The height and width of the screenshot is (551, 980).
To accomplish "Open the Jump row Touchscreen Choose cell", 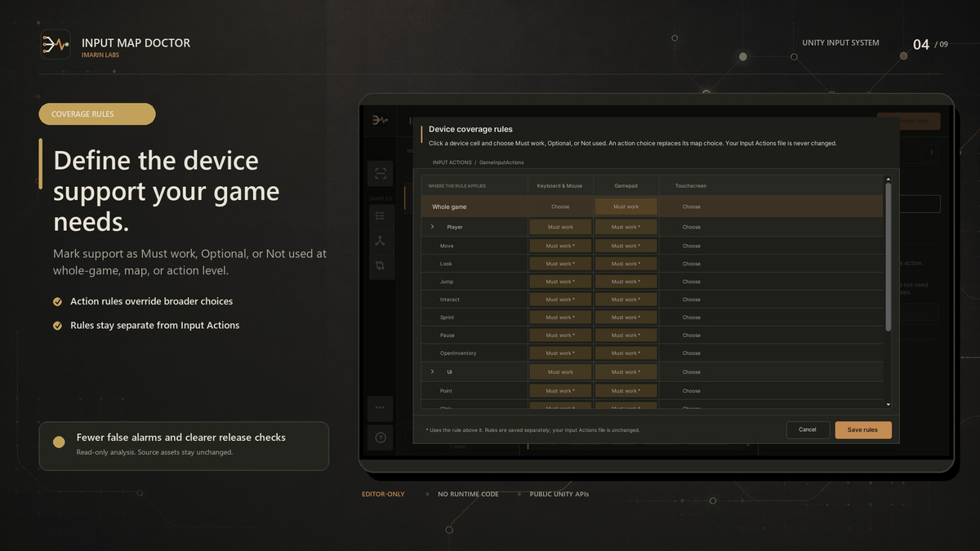I will [692, 282].
